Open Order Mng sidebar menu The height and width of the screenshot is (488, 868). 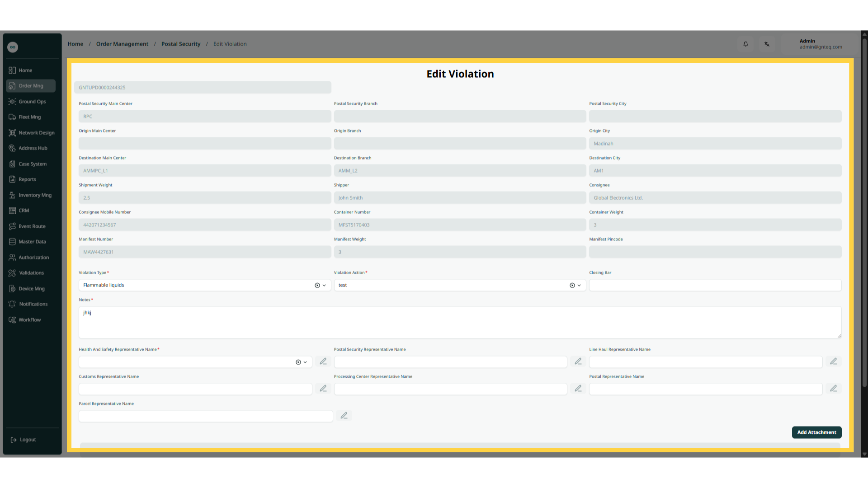click(31, 86)
